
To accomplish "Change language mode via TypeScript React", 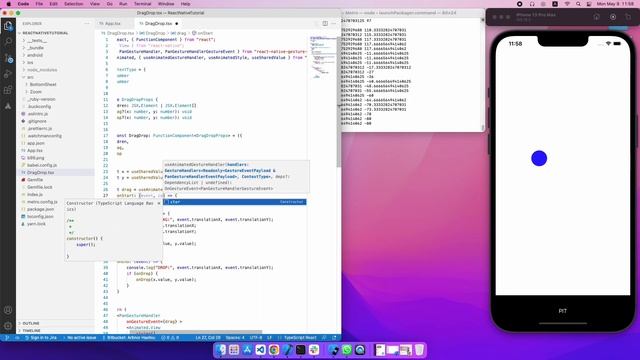I will pos(300,338).
